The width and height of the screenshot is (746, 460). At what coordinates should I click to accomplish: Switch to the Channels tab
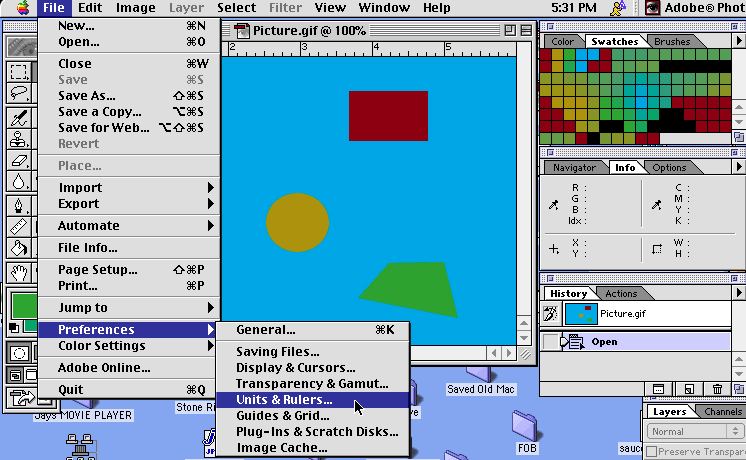pos(722,411)
